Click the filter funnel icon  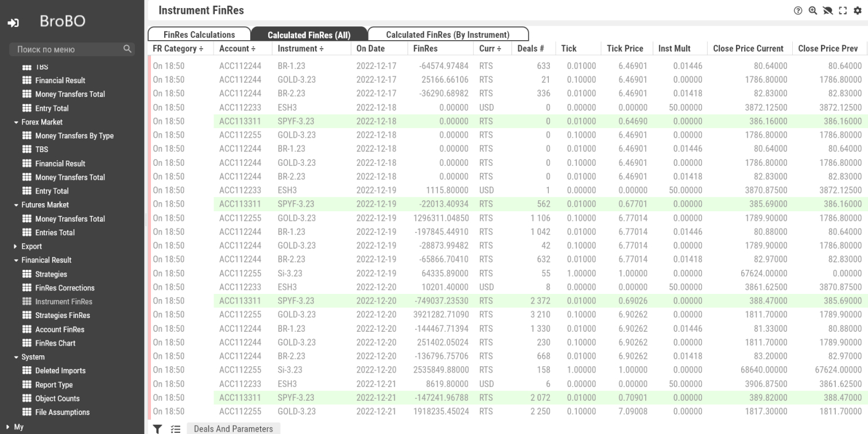pos(157,428)
